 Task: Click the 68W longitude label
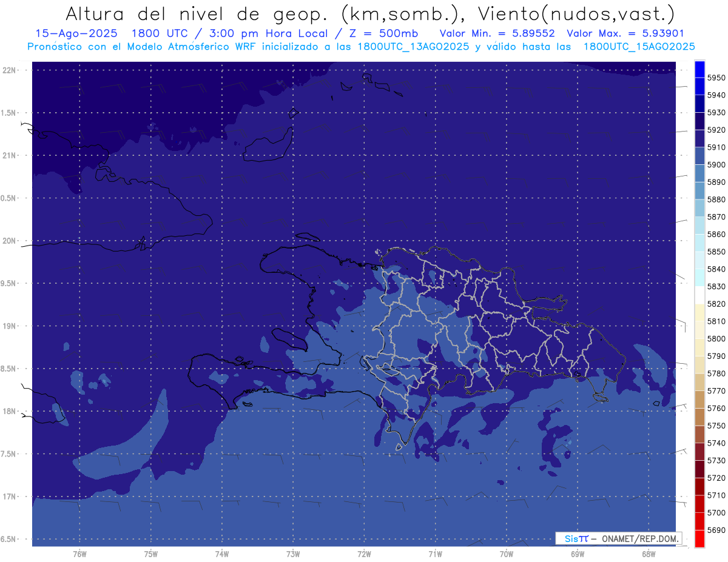(x=649, y=554)
